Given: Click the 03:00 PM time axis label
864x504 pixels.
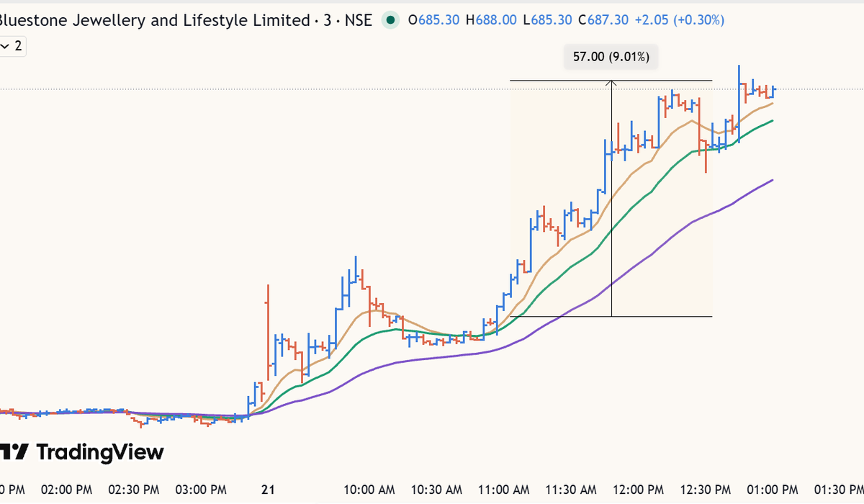Looking at the screenshot, I should 200,490.
